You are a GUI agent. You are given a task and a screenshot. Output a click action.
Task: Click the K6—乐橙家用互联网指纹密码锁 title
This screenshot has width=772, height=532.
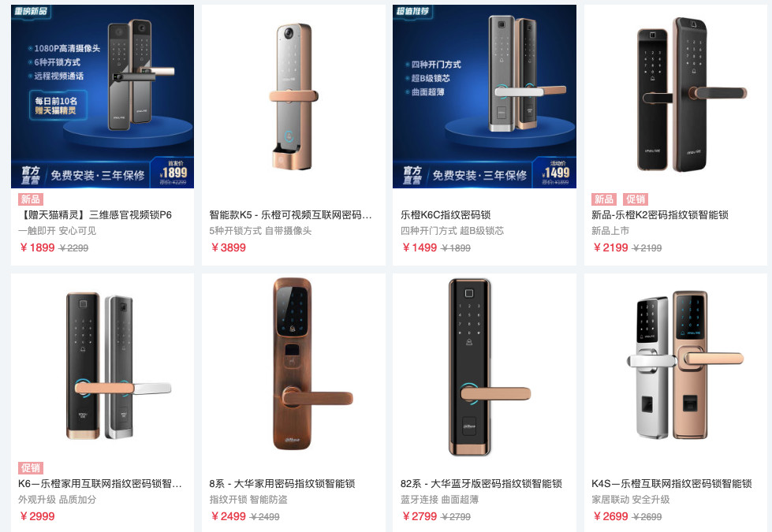coord(100,484)
